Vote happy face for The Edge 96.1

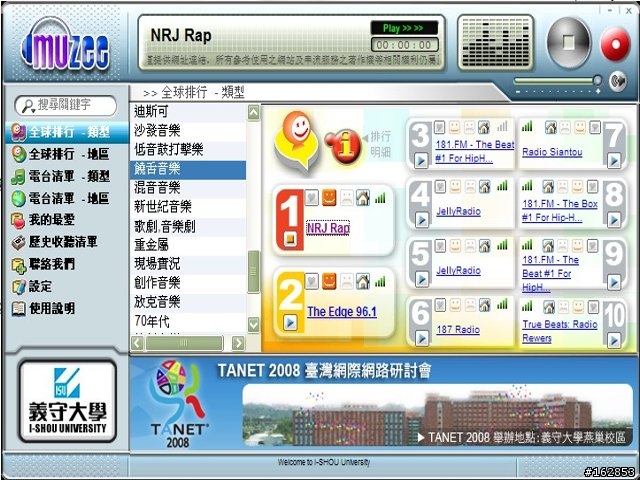click(329, 281)
